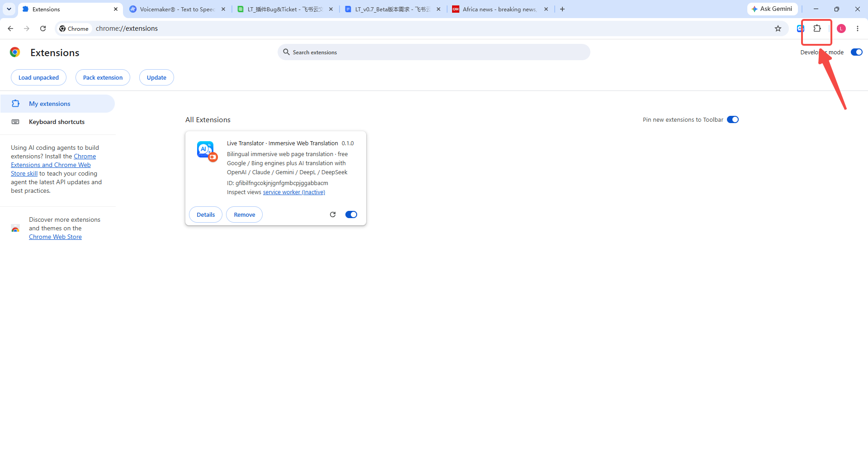Close the Voicemaker tab
This screenshot has width=868, height=467.
[223, 9]
